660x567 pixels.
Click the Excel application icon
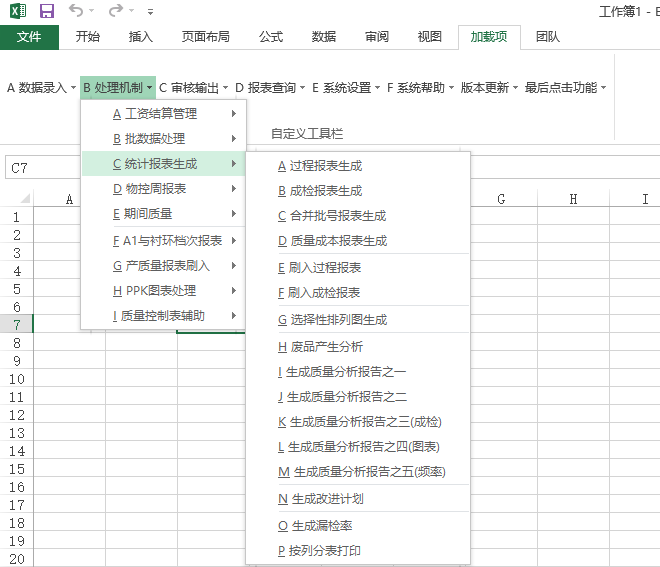tap(16, 11)
